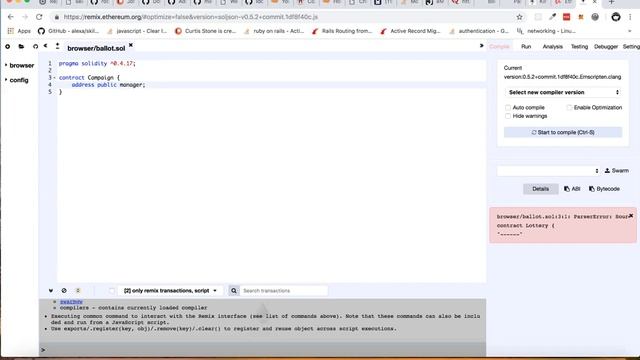Expand the config folder in file tree
Image resolution: width=640 pixels, height=360 pixels.
point(17,80)
